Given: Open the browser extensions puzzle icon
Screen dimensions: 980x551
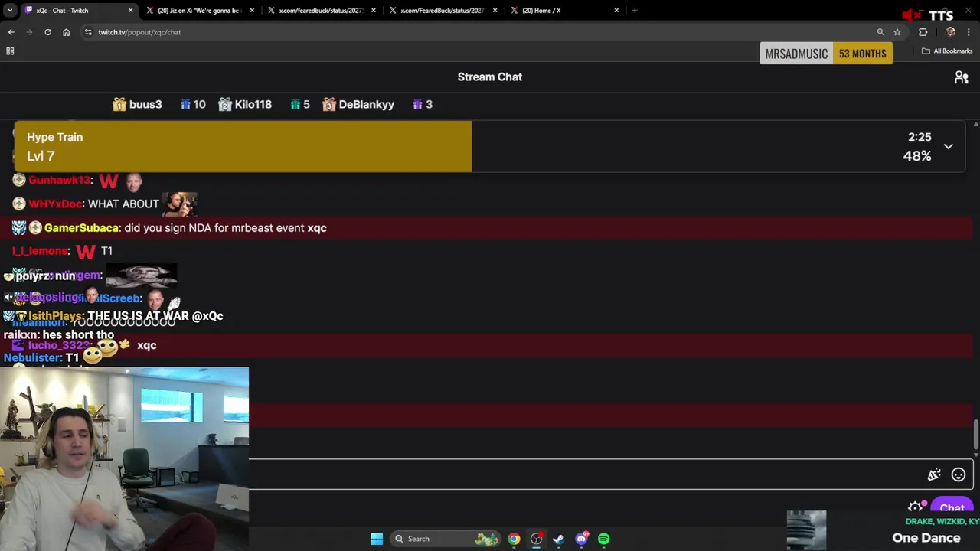Looking at the screenshot, I should [x=923, y=32].
